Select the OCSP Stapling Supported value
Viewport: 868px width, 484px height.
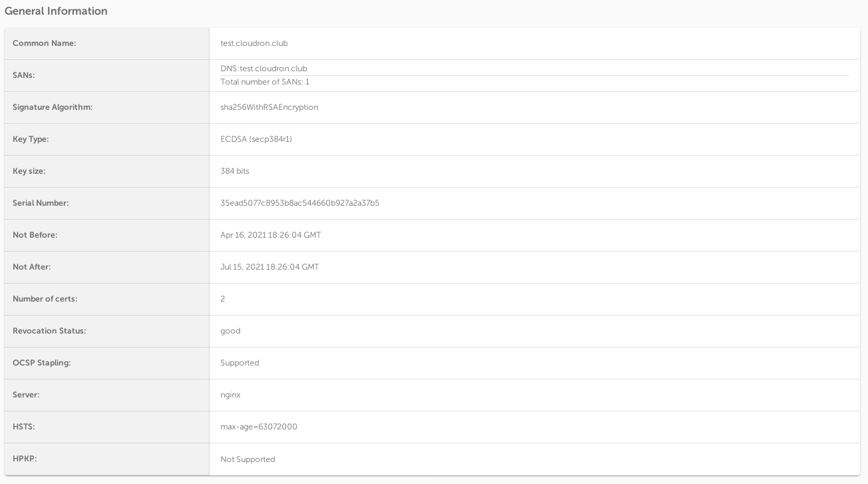pos(239,363)
